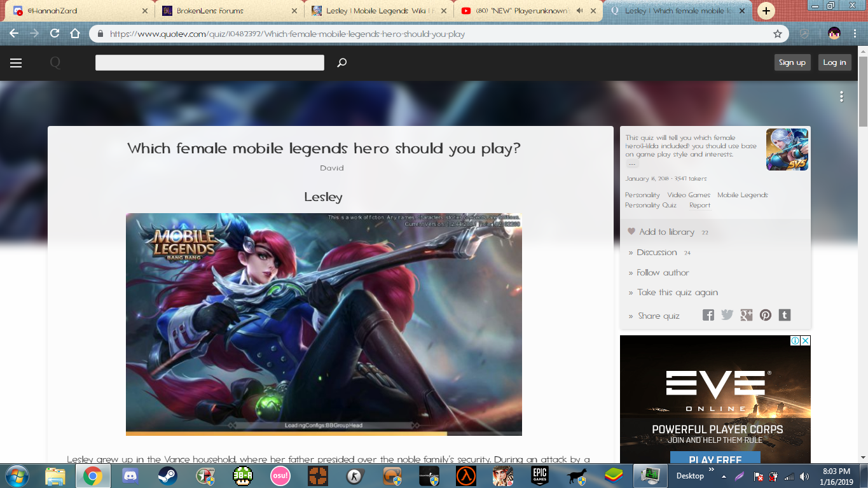Open Steam from the taskbar
Screen dimensions: 868x488
coord(168,476)
